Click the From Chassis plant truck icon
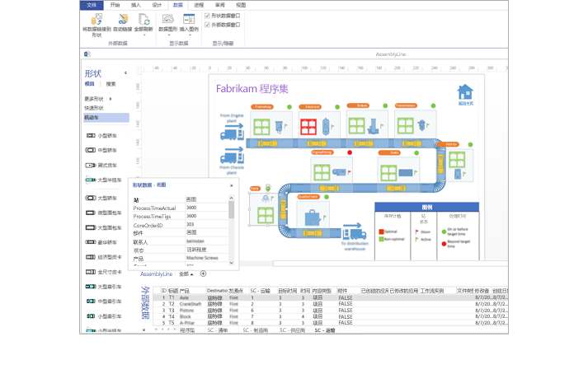 pos(232,156)
